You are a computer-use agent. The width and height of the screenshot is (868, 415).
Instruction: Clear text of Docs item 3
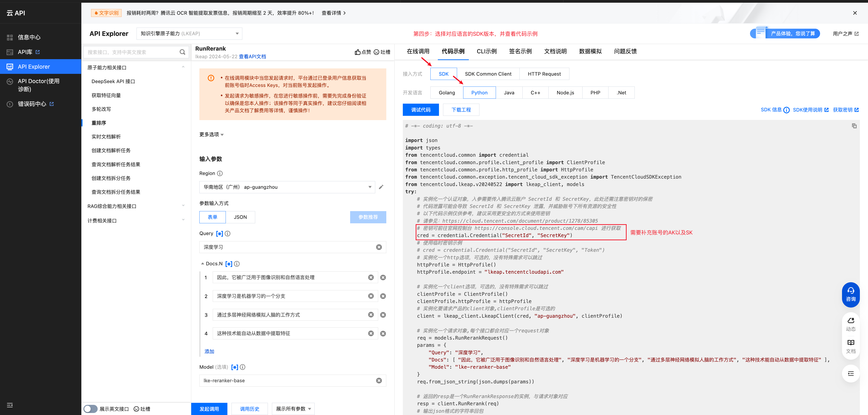[371, 315]
